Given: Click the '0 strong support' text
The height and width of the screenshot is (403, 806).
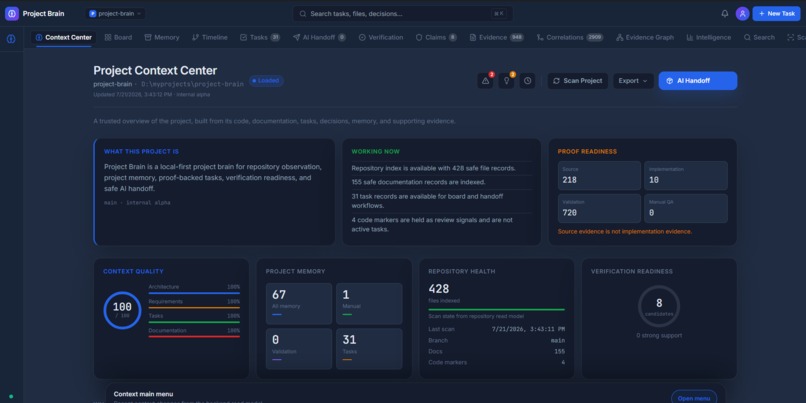Looking at the screenshot, I should [659, 336].
